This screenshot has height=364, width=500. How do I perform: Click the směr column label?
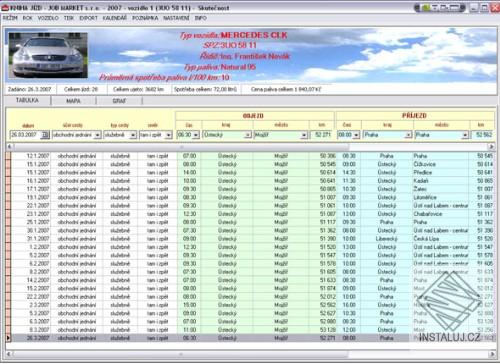153,125
